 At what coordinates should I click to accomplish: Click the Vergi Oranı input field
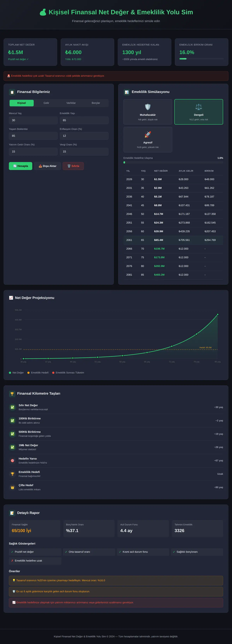(84, 151)
